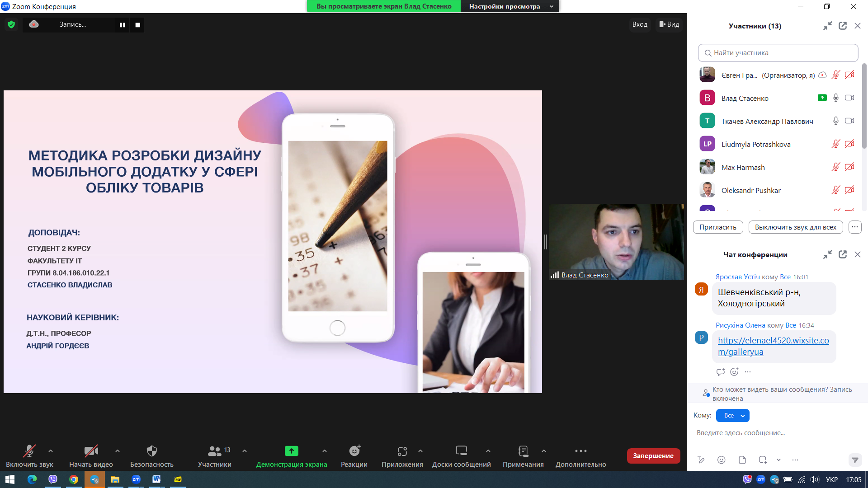Start video with Начать видео
The height and width of the screenshot is (488, 868).
coord(91,450)
